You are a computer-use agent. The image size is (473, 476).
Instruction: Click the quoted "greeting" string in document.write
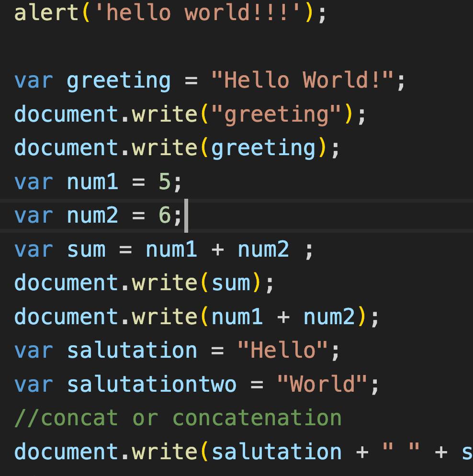[x=276, y=115]
